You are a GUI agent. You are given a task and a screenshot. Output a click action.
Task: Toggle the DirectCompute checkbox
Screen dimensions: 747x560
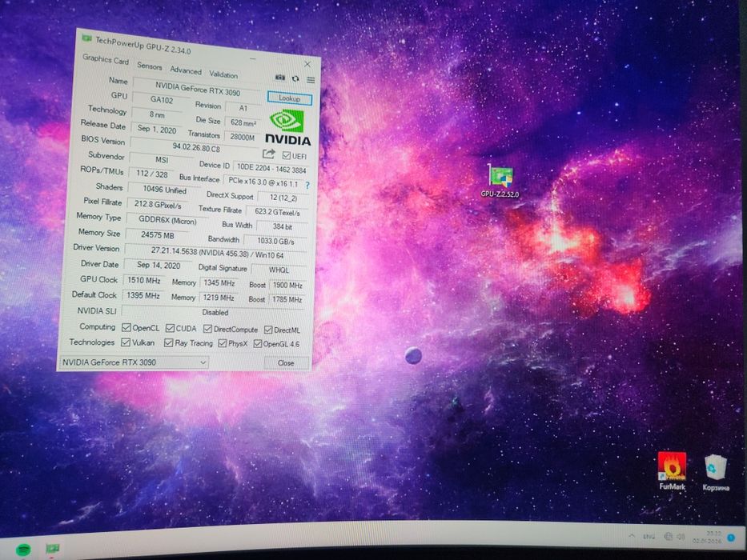tap(207, 329)
